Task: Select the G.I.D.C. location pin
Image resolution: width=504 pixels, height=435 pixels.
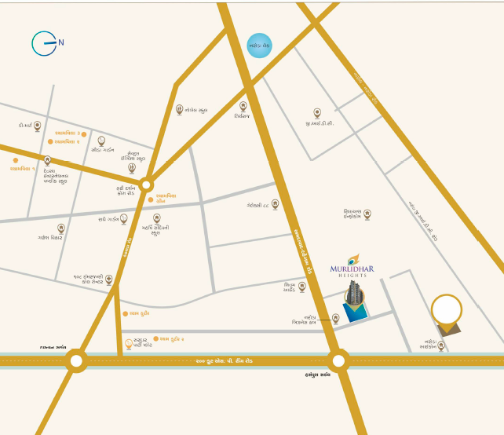Action: [317, 114]
